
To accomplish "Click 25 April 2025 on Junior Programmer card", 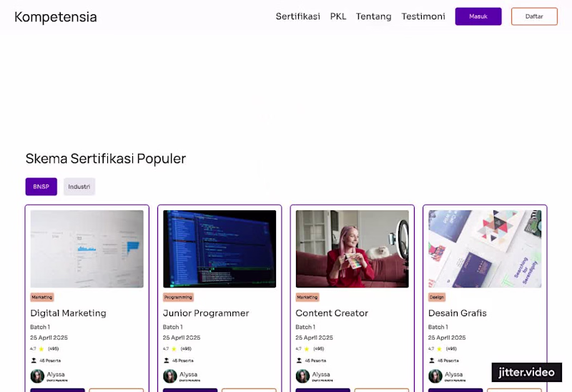I will click(x=182, y=338).
